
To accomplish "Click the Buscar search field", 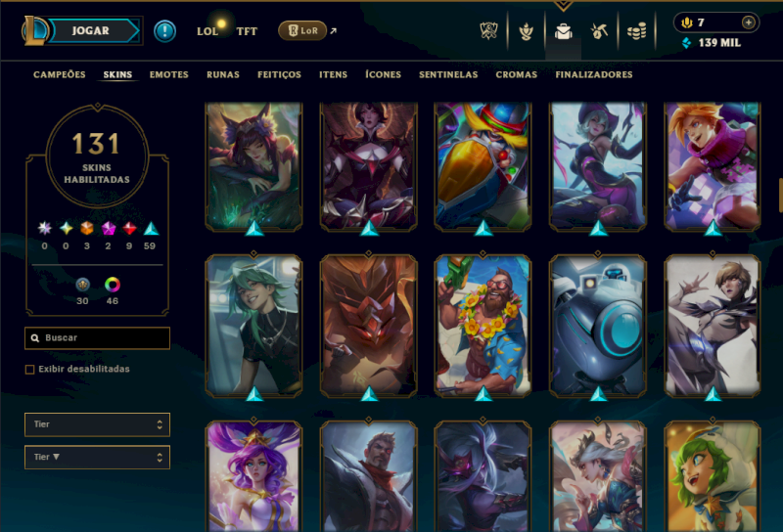I will 97,337.
